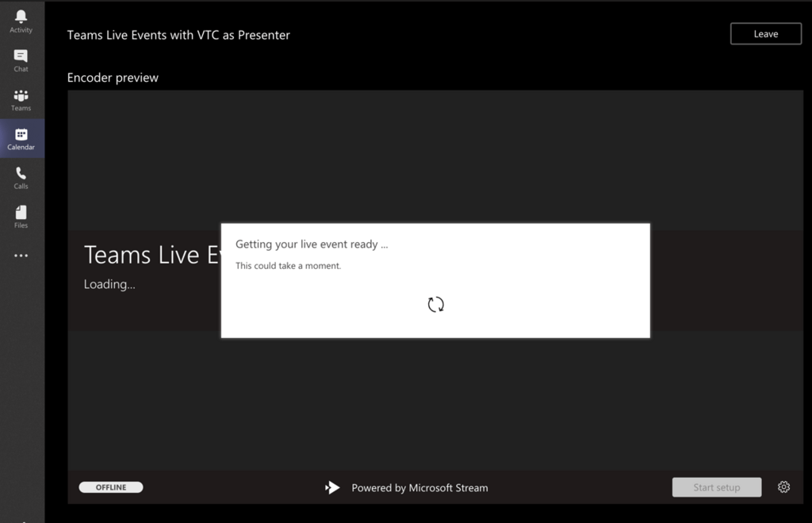Open the Calls section
Image resolution: width=812 pixels, height=523 pixels.
21,176
